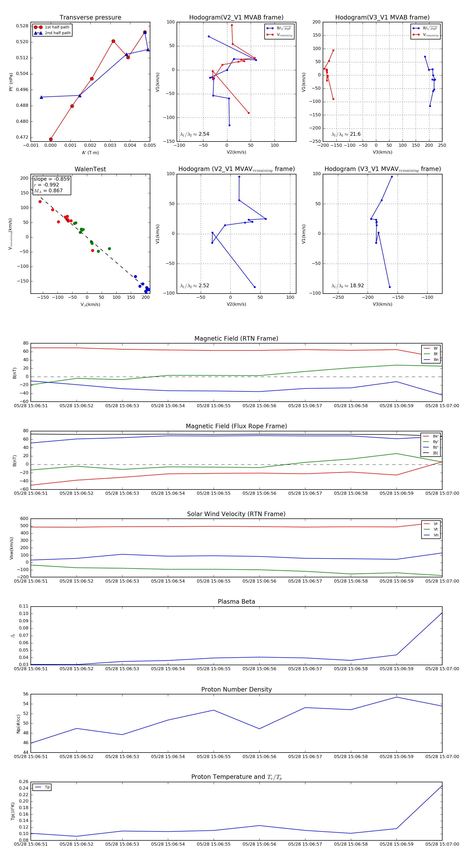Screen dimensions: 473x868
Task: Click 'r = -0.992' annotation in WalenTest
Action: [47, 185]
